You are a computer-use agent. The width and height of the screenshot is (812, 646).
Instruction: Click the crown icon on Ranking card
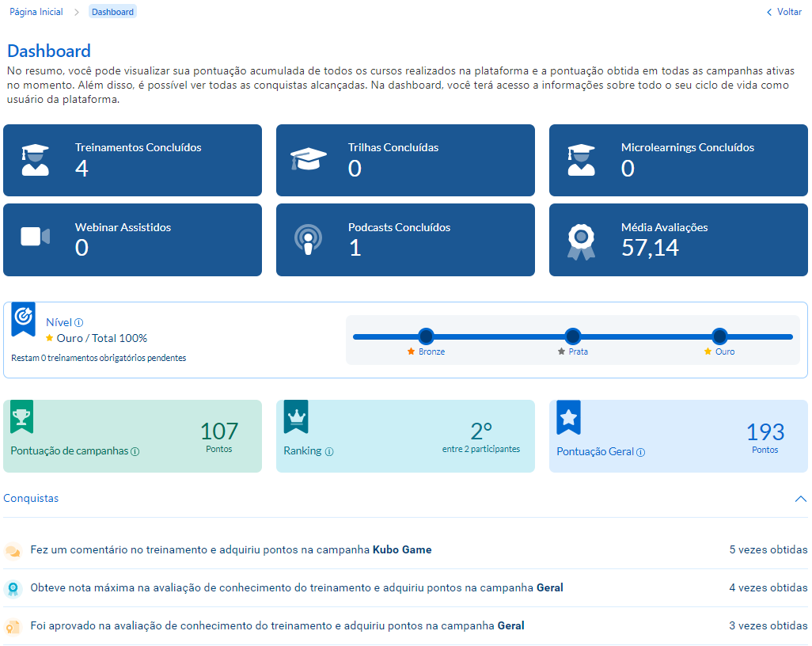[296, 416]
